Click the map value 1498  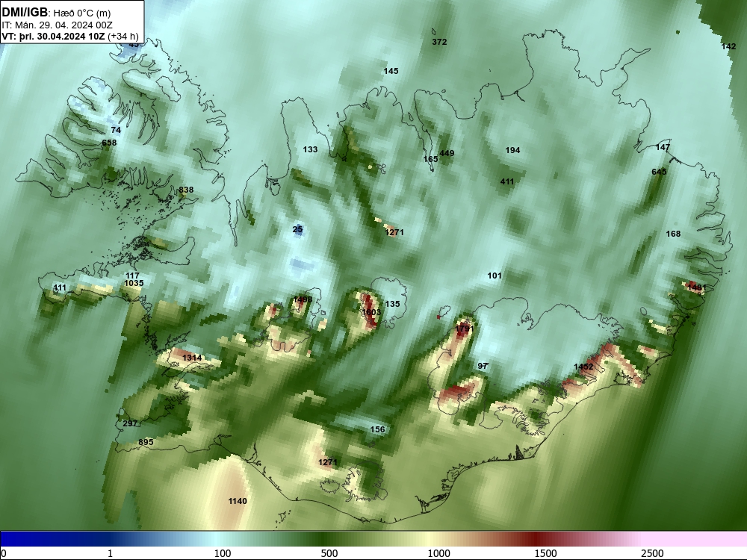[303, 299]
